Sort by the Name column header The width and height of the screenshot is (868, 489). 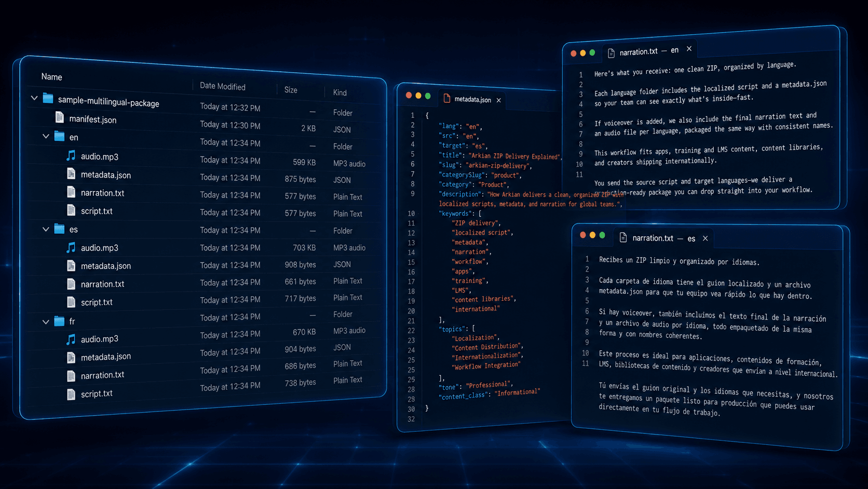pyautogui.click(x=51, y=77)
